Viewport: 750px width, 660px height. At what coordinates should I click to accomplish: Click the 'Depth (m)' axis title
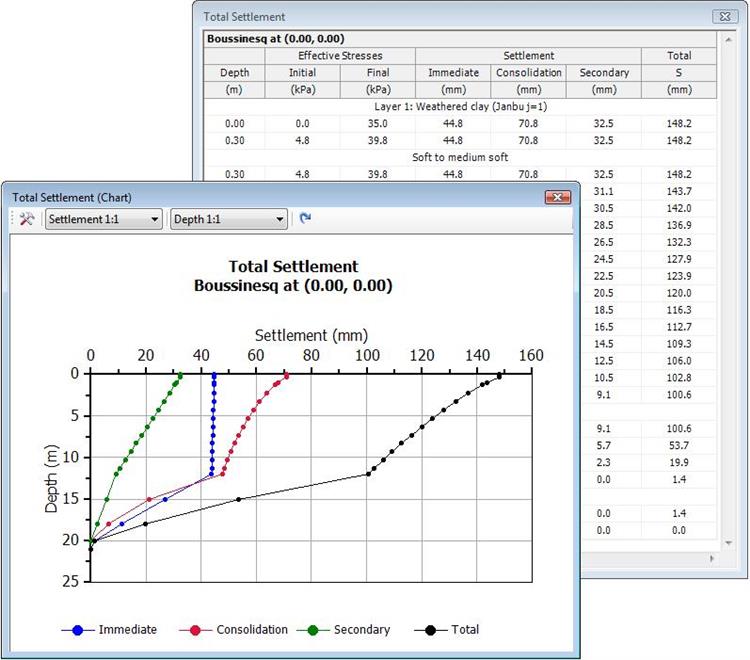point(51,478)
